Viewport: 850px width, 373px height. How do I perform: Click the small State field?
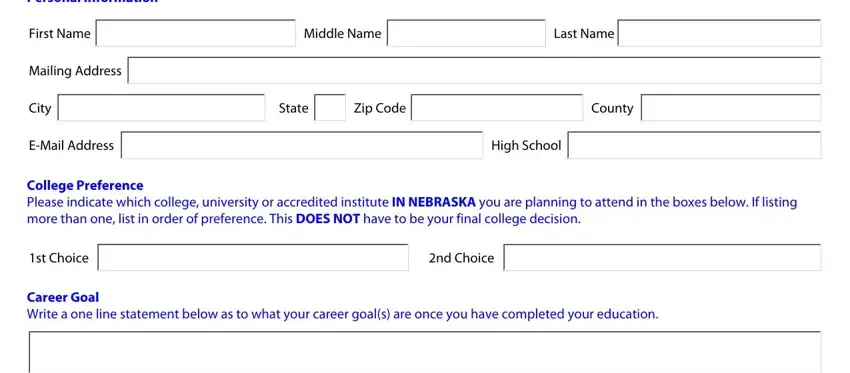click(x=330, y=108)
